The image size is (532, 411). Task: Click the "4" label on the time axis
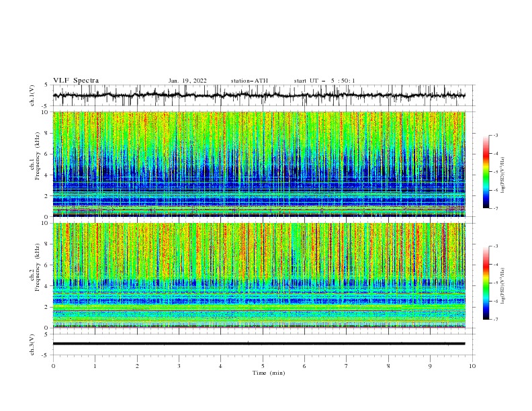[220, 366]
